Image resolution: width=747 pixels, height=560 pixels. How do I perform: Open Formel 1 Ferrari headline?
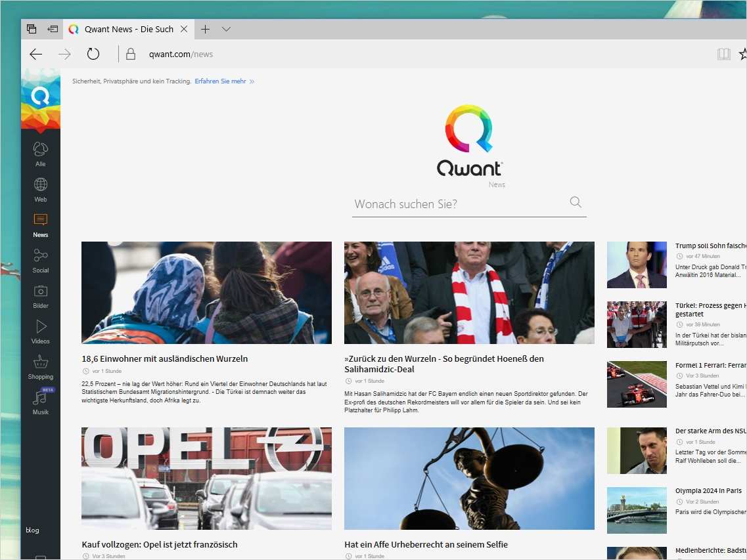click(x=711, y=365)
